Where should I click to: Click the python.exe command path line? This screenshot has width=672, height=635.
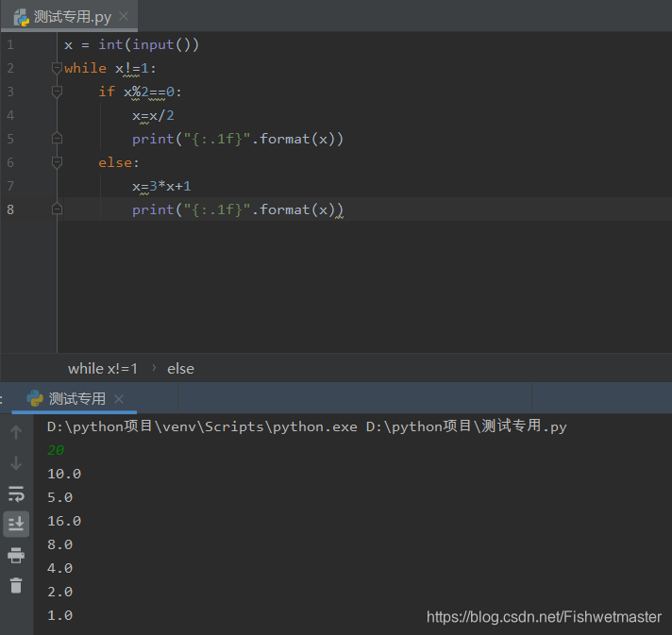(307, 426)
